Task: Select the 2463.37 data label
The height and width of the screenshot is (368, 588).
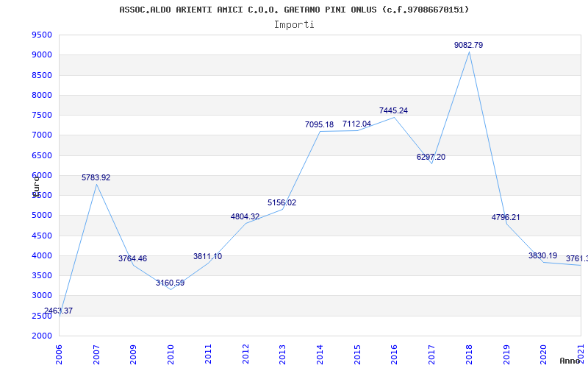Action: click(x=58, y=311)
